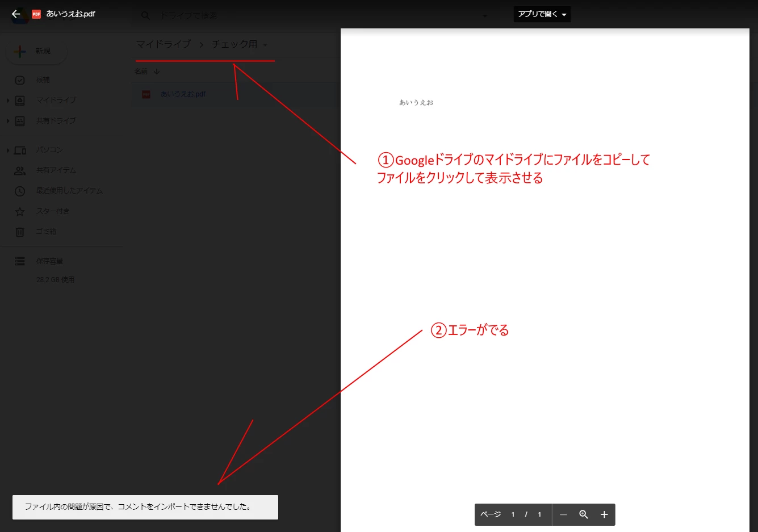Expand the マイドライブ sidebar tree arrow
Viewport: 758px width, 532px height.
coord(7,100)
